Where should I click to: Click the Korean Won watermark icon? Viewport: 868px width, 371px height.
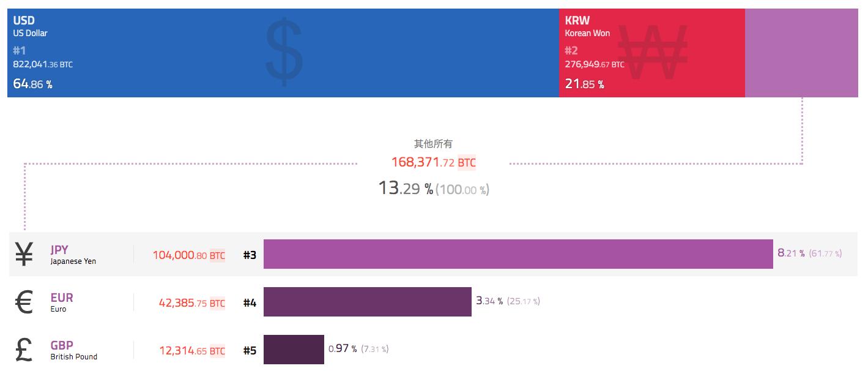(x=653, y=52)
